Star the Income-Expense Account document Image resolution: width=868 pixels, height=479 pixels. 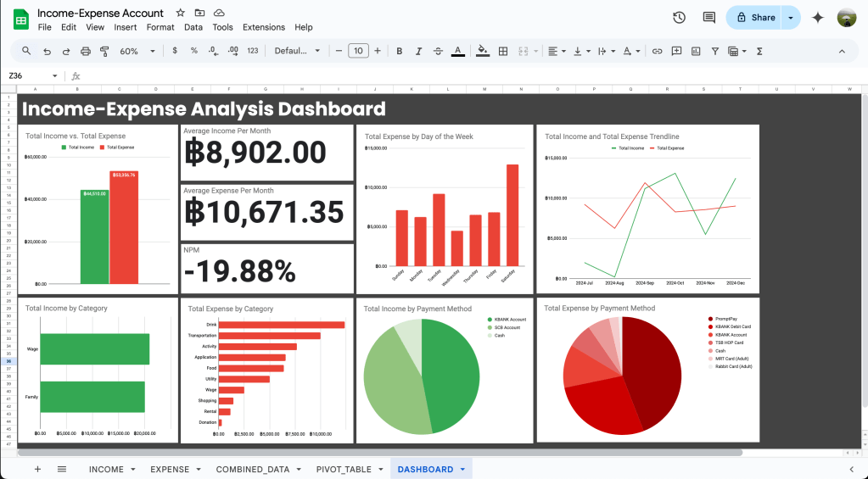[x=180, y=13]
